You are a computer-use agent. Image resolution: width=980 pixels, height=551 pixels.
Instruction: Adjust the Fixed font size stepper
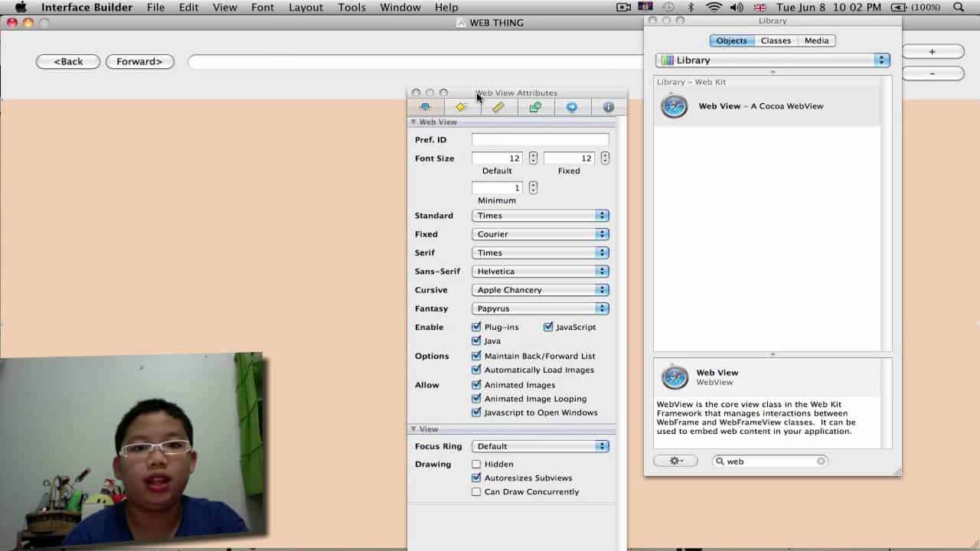[x=605, y=158]
